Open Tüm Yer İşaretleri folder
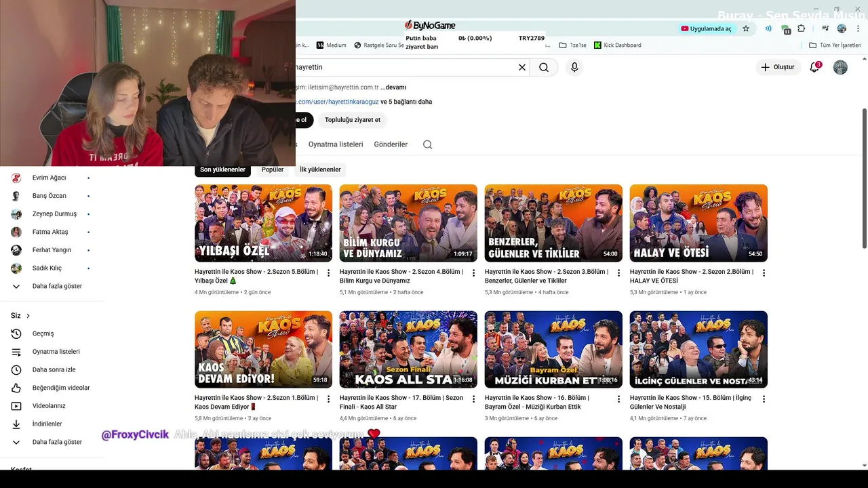Viewport: 868px width, 488px height. coord(835,45)
